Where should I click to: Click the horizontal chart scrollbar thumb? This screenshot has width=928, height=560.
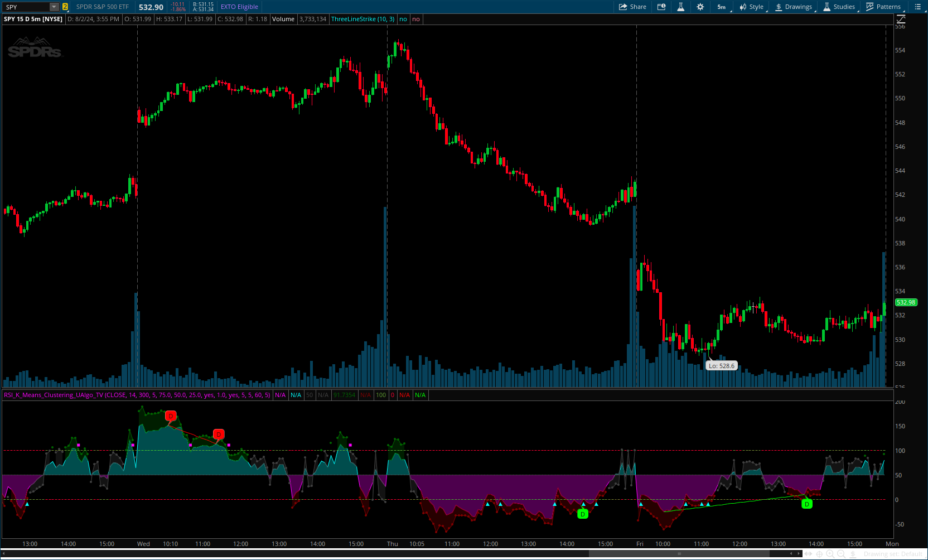[x=679, y=554]
